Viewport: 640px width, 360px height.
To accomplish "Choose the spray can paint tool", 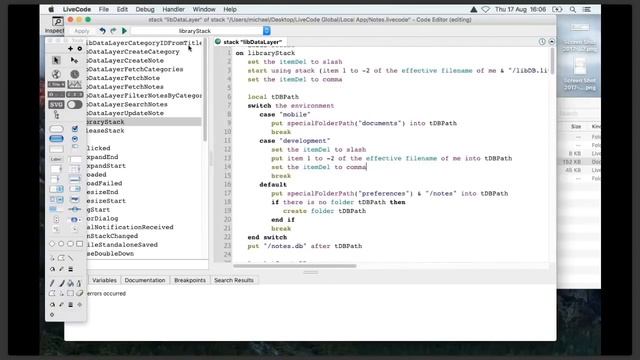I will coord(79,283).
